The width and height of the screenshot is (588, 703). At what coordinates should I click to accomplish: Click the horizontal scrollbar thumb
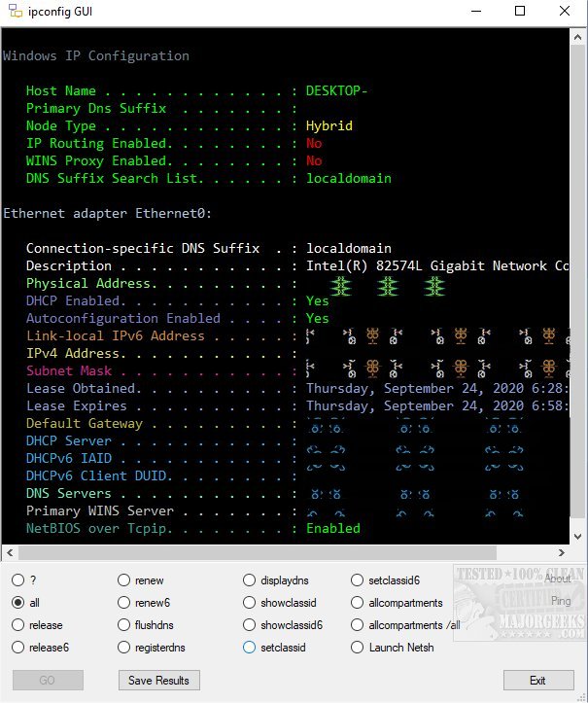[x=258, y=553]
